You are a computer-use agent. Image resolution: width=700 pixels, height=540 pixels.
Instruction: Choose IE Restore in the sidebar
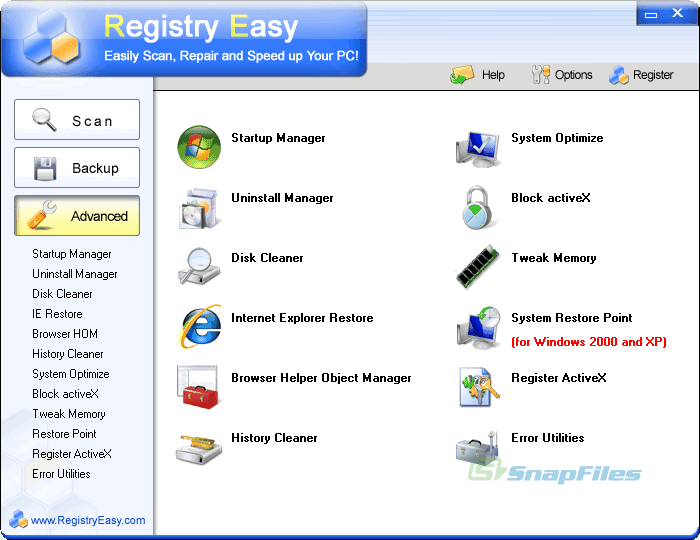tap(57, 314)
